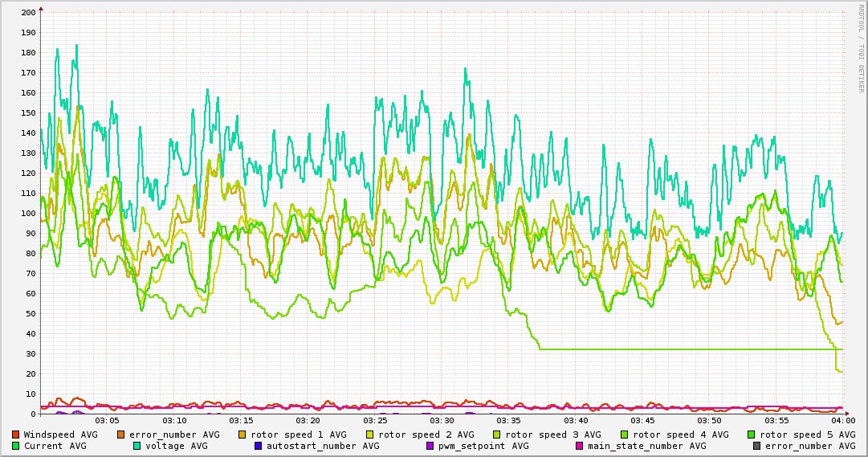The height and width of the screenshot is (457, 868).
Task: Select the voltage AVG legend label
Action: coord(177,446)
